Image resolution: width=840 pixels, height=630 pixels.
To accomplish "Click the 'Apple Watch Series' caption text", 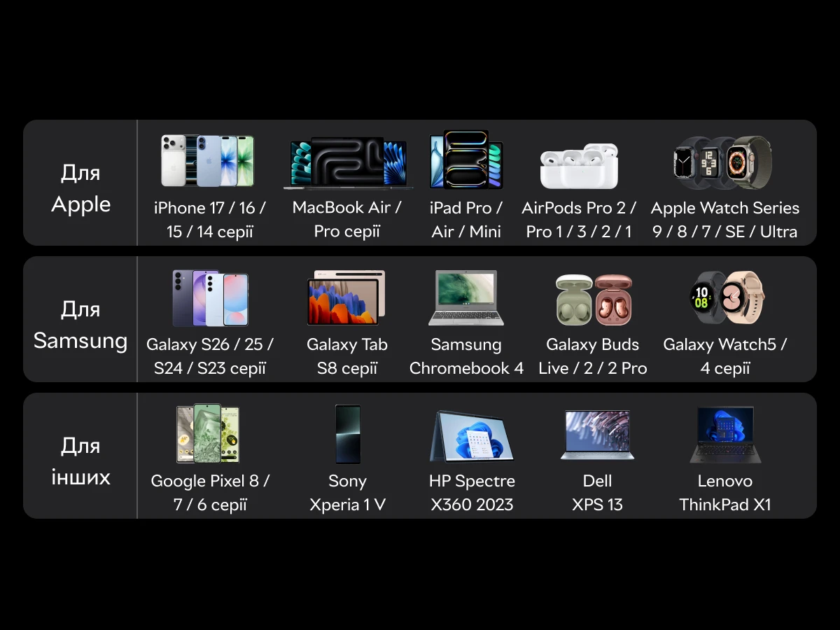I will point(725,208).
